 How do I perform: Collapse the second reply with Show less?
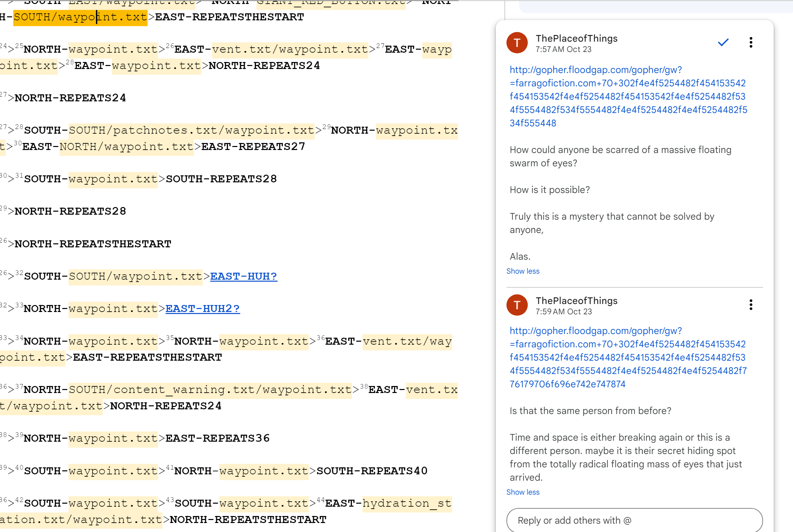click(522, 492)
